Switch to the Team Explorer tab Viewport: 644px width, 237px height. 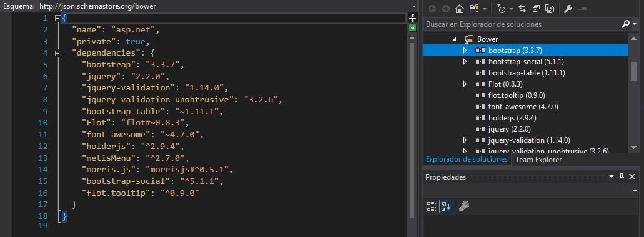[x=538, y=160]
